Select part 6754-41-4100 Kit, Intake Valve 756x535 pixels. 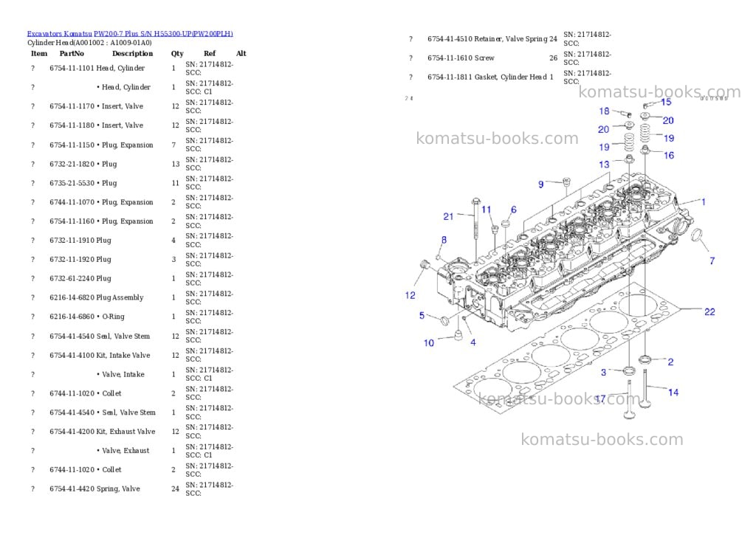(x=100, y=355)
